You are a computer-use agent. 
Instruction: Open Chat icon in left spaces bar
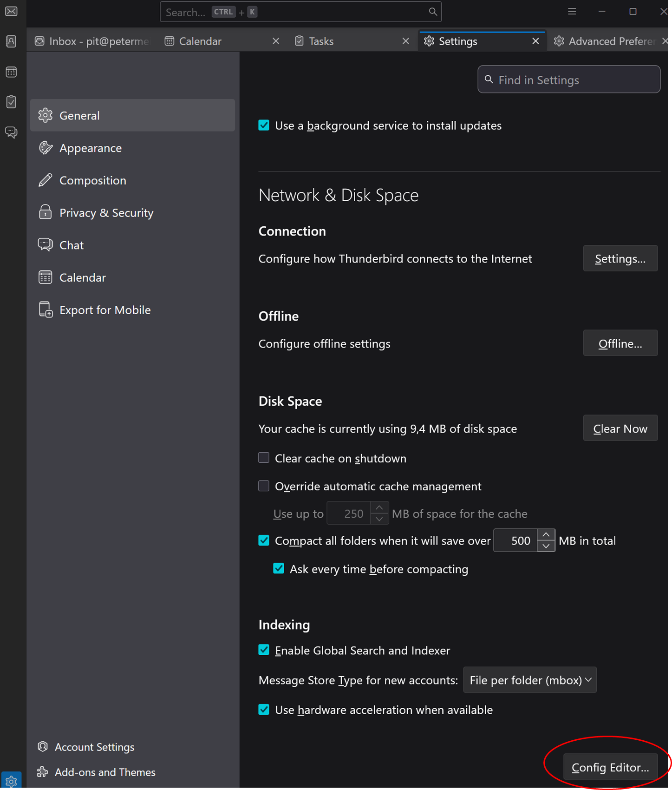pyautogui.click(x=11, y=132)
